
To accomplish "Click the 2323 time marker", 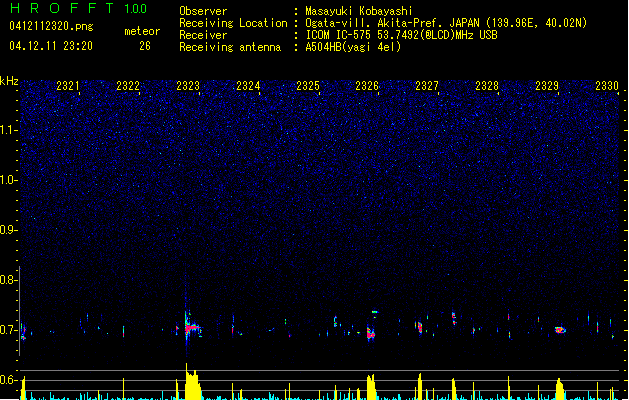I will 188,86.
